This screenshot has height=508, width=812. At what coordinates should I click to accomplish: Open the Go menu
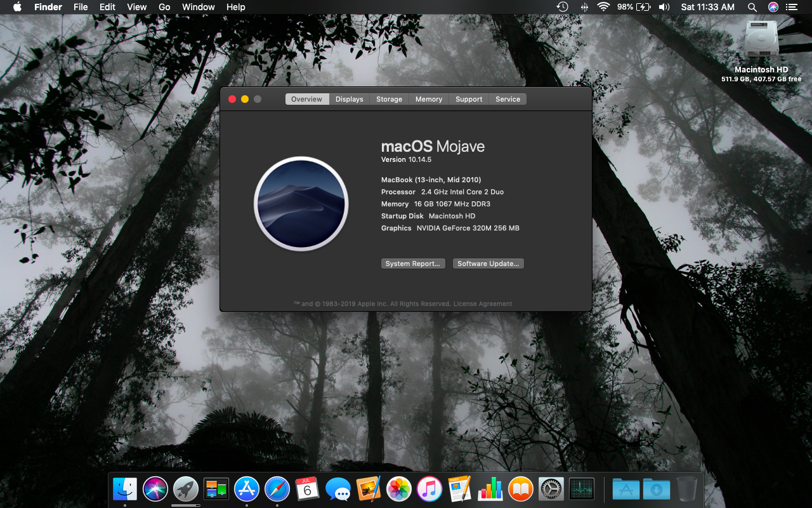click(x=164, y=7)
